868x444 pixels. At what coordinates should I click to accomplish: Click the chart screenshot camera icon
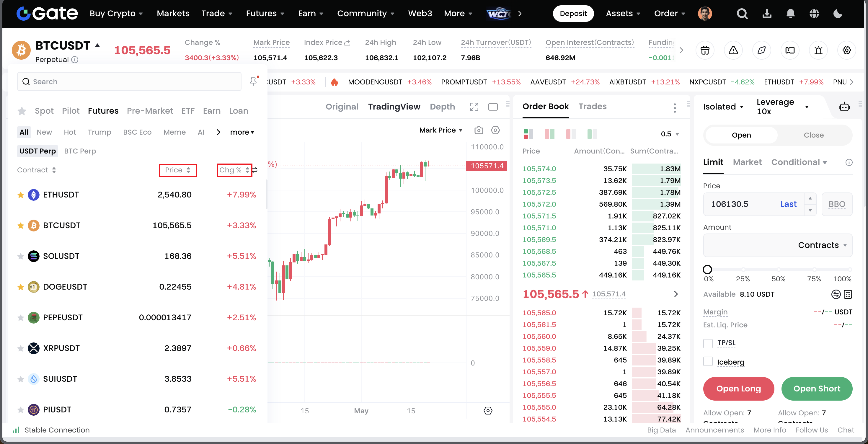(479, 130)
